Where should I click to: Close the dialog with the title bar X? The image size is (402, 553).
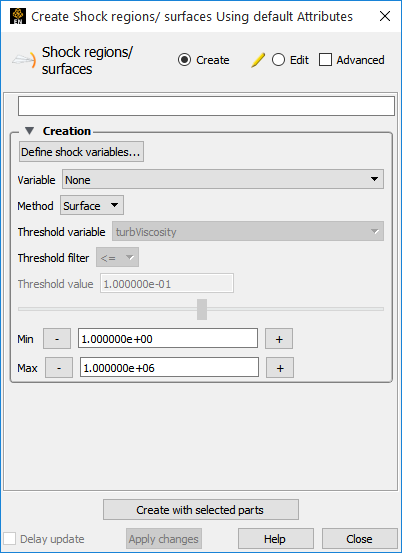[x=385, y=16]
